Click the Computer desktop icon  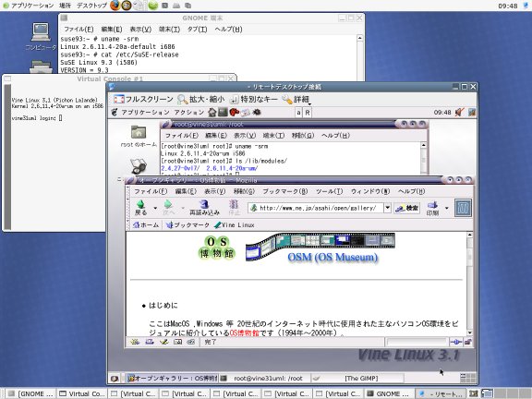coord(41,36)
